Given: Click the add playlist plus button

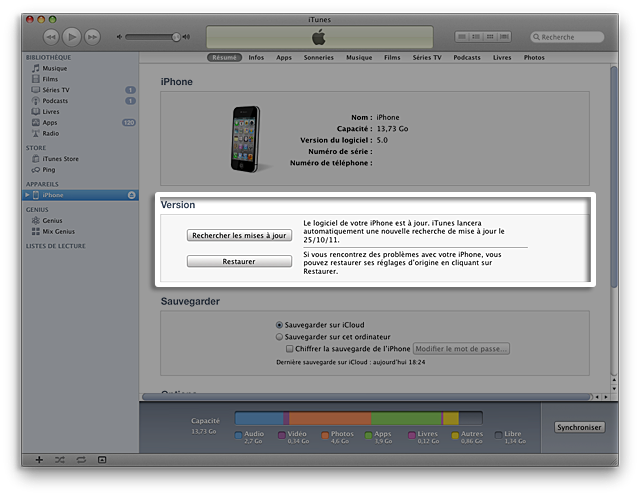Looking at the screenshot, I should coord(39,460).
